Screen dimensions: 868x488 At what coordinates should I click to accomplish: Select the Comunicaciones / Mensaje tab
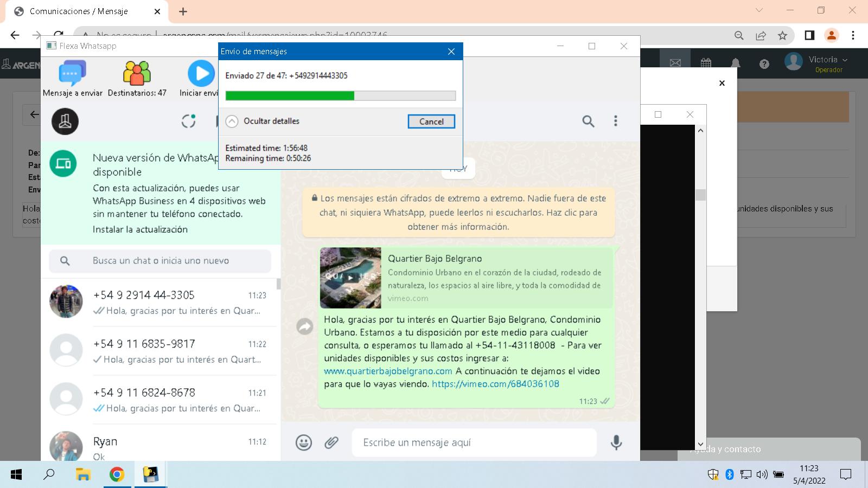[x=79, y=11]
